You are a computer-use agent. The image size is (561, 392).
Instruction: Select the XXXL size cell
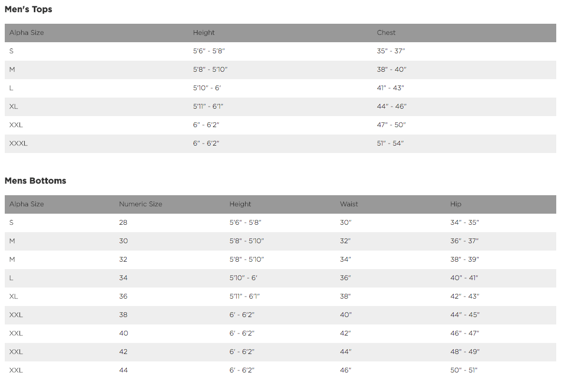pos(18,144)
